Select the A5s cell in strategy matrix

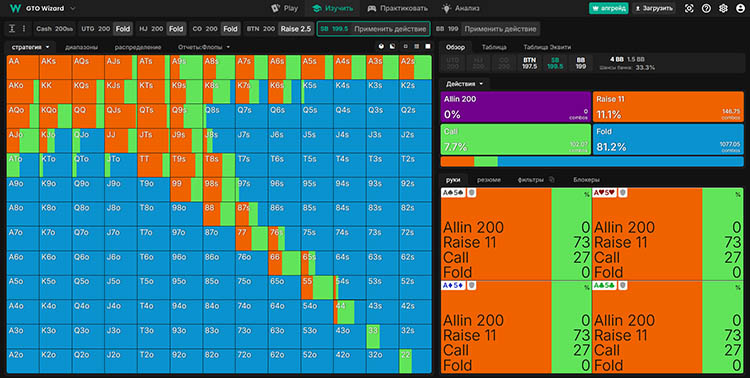click(317, 67)
